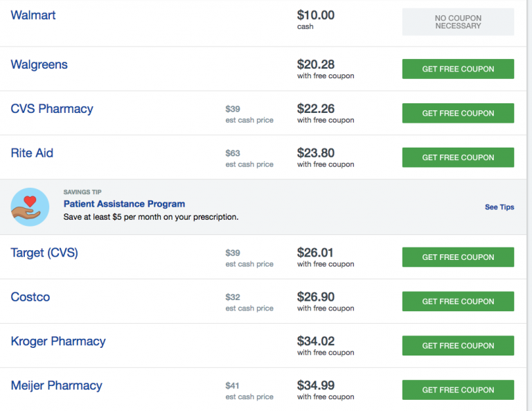Get free coupon for Target (CVS)
The image size is (532, 411).
pyautogui.click(x=458, y=257)
